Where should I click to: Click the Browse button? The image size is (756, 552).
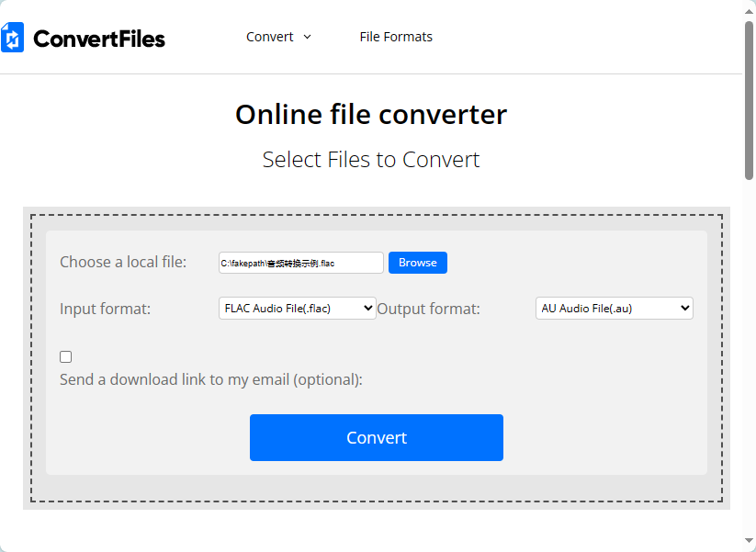click(x=418, y=263)
